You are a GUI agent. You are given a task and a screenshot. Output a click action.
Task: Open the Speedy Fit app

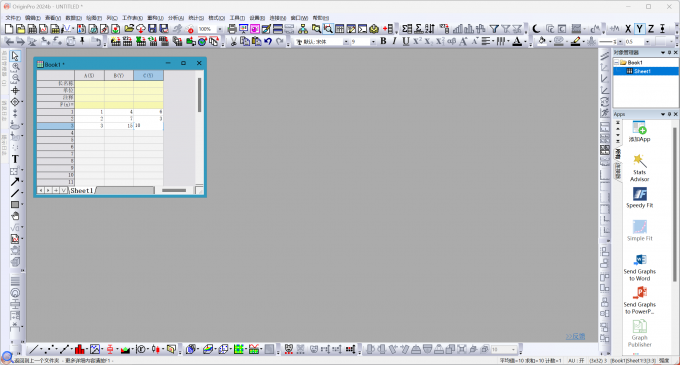coord(640,197)
